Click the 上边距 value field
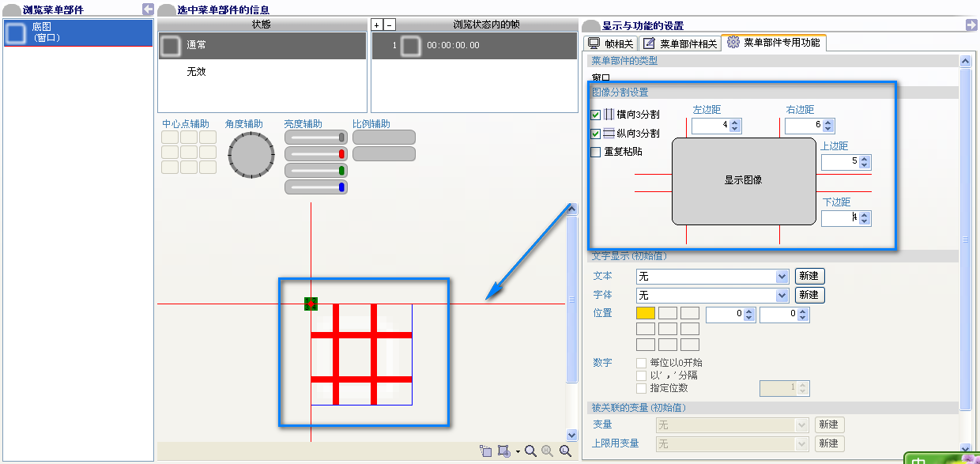The width and height of the screenshot is (980, 464). coord(839,162)
